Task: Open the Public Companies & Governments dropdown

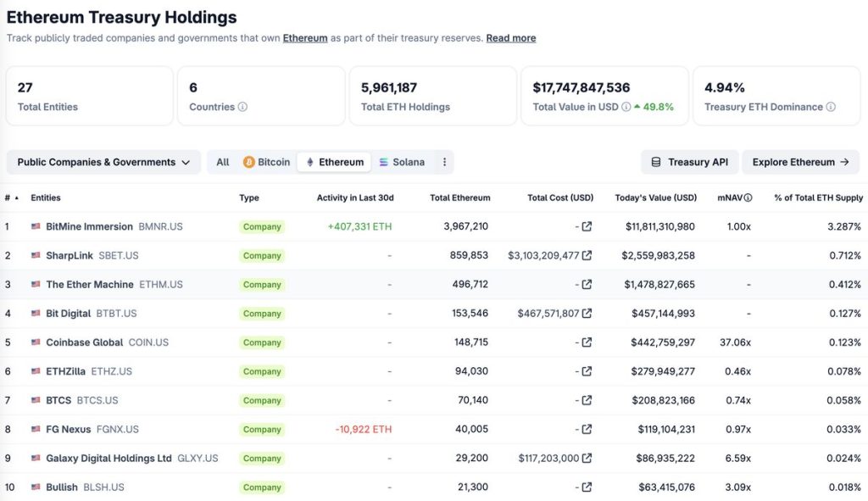Action: (103, 162)
